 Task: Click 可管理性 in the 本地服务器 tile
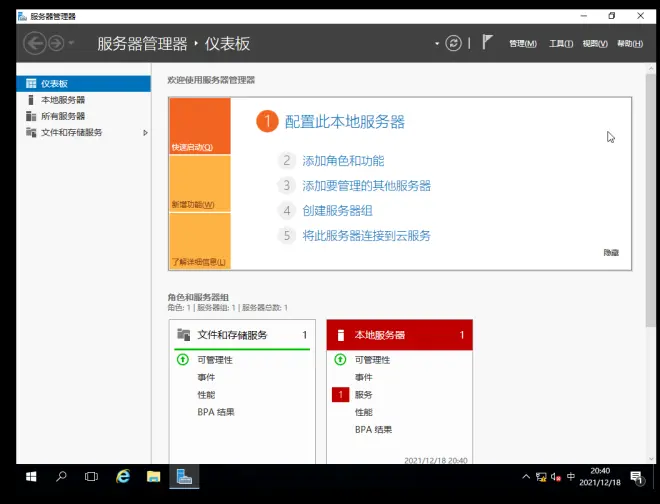[373, 360]
